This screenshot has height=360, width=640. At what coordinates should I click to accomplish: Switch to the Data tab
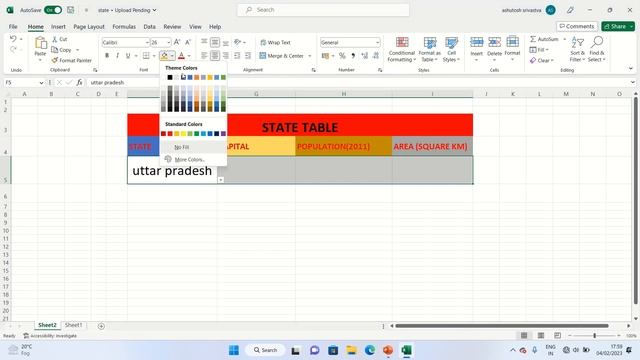tap(149, 27)
